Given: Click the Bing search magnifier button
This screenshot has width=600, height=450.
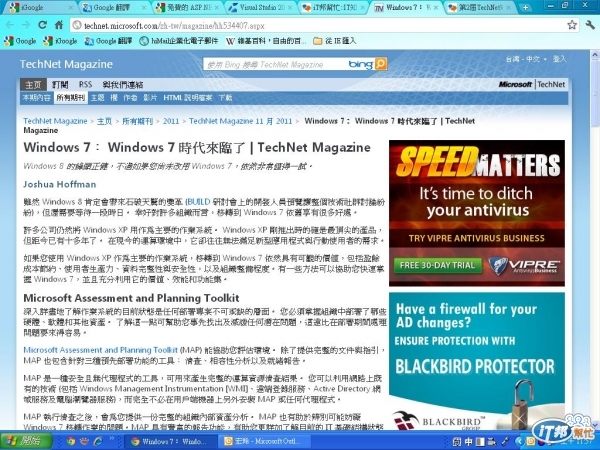Looking at the screenshot, I should tap(380, 64).
